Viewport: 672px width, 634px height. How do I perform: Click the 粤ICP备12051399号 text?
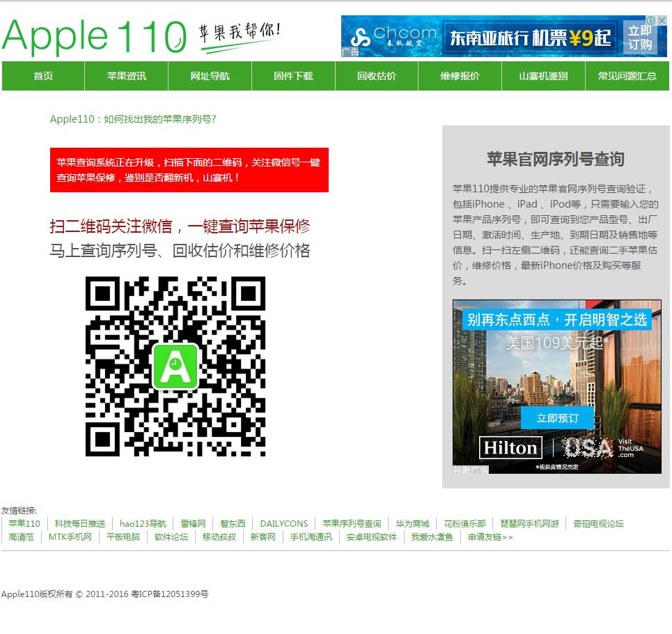[170, 594]
